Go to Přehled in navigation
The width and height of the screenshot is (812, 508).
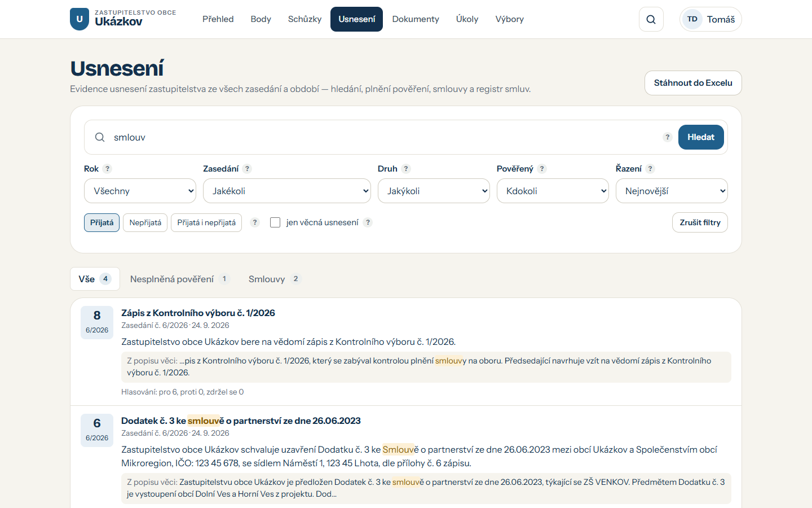click(218, 19)
